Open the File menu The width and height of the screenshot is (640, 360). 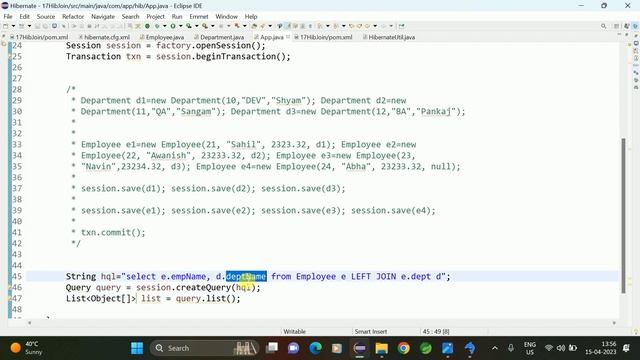(8, 17)
